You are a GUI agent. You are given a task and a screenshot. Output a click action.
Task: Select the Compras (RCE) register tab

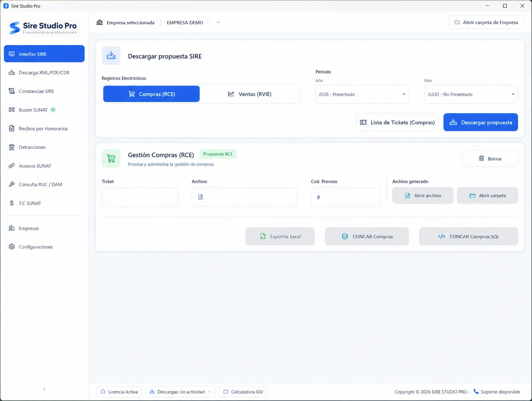pyautogui.click(x=151, y=94)
